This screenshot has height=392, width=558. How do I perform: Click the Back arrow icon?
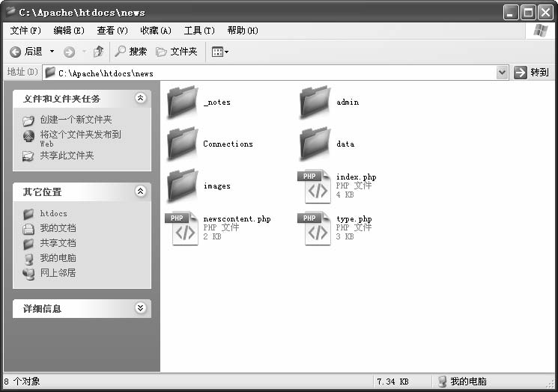[x=15, y=52]
